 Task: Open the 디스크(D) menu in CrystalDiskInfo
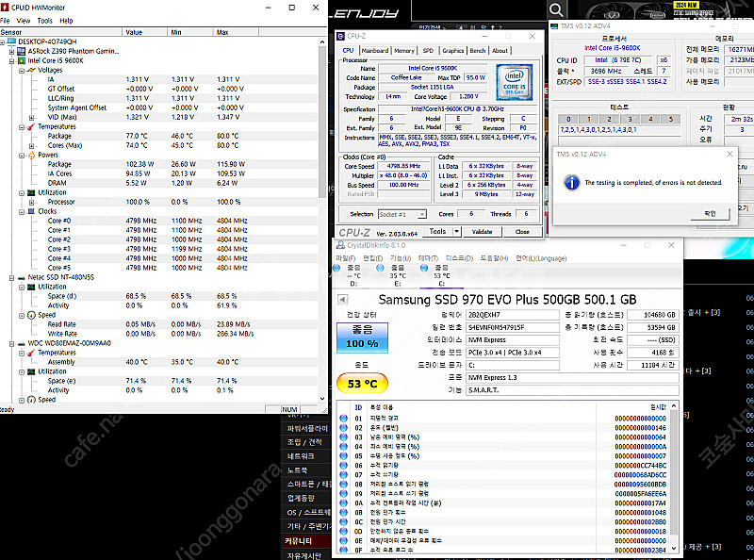pos(459,258)
